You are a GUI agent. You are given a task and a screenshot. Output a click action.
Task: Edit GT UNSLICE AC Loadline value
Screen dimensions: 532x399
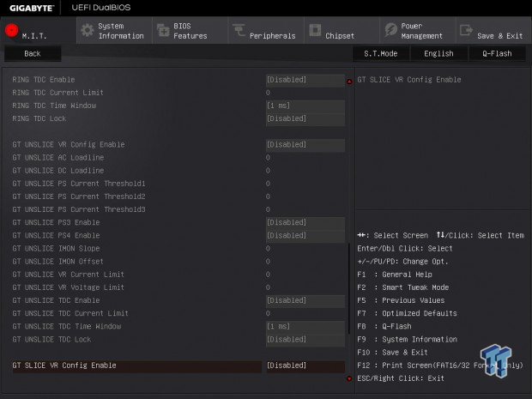(x=268, y=158)
